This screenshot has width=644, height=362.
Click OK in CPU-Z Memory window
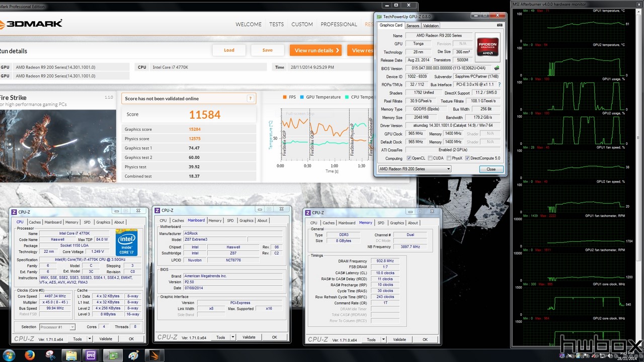(x=425, y=339)
